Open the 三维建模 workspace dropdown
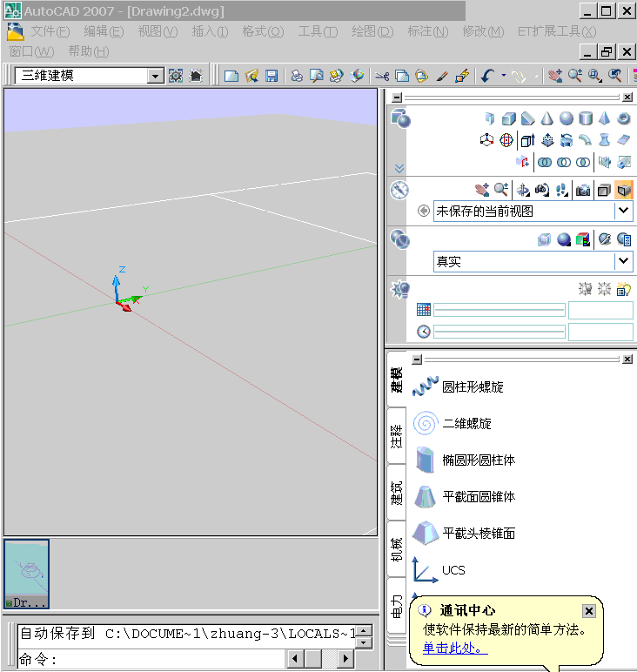The image size is (637, 672). [156, 77]
